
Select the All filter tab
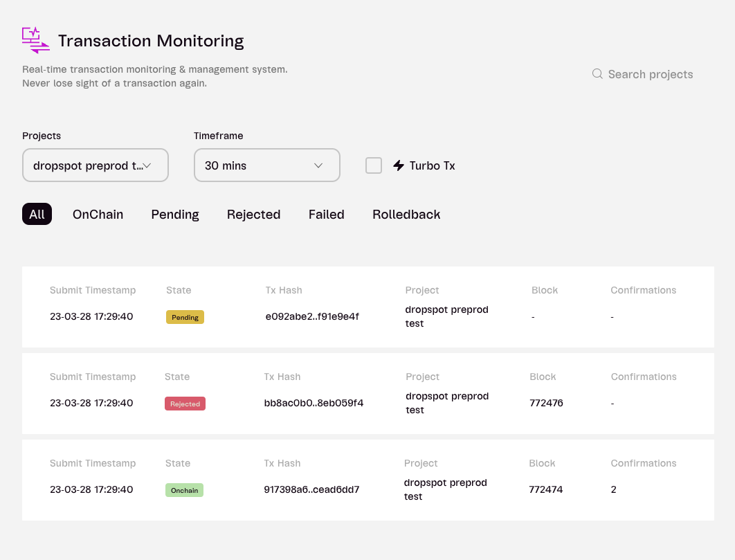37,215
